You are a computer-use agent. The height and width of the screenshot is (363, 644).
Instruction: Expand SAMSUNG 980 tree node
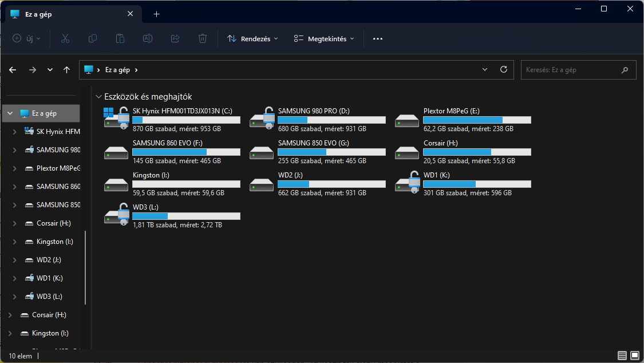tap(14, 150)
